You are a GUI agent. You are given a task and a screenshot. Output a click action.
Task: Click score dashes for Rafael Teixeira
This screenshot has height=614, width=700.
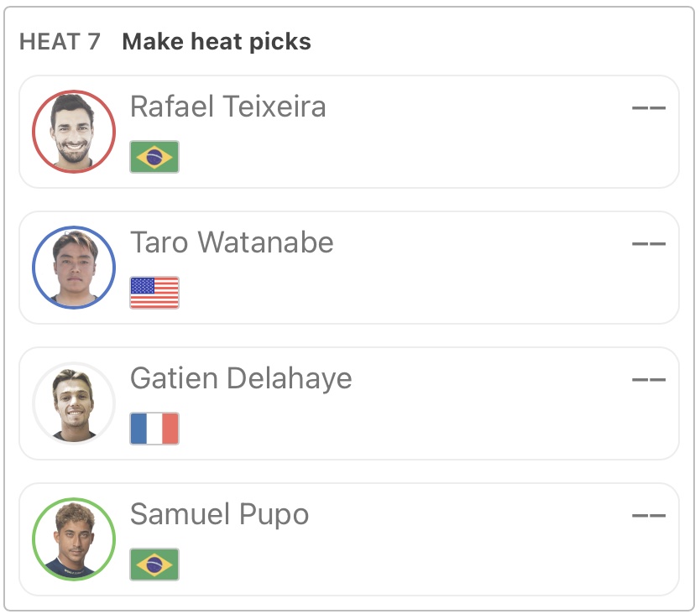(648, 108)
